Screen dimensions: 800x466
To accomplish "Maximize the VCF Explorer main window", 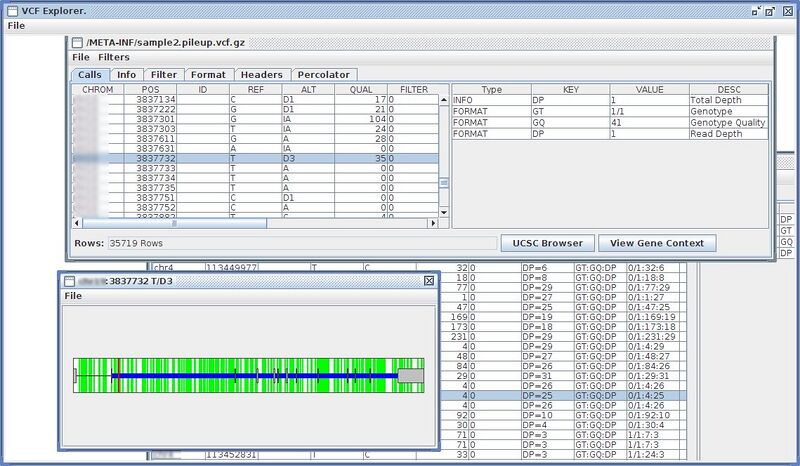I will point(772,10).
